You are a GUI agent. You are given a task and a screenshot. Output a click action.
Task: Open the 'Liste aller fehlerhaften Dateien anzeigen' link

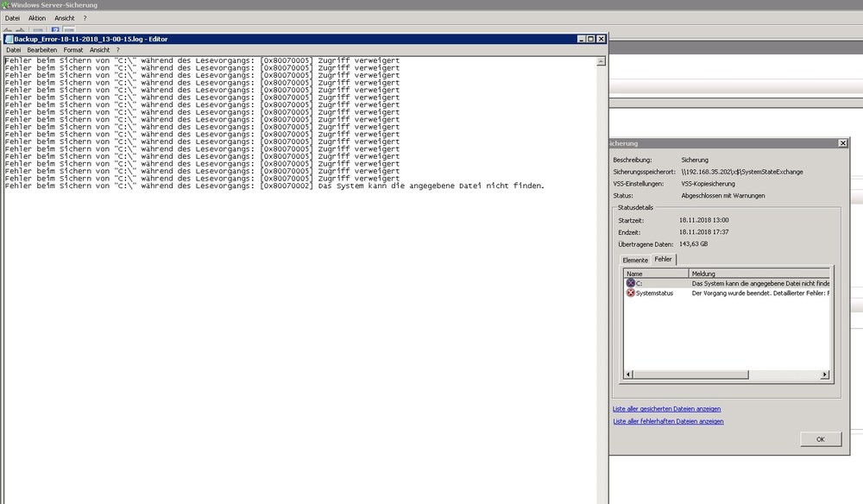[x=668, y=421]
